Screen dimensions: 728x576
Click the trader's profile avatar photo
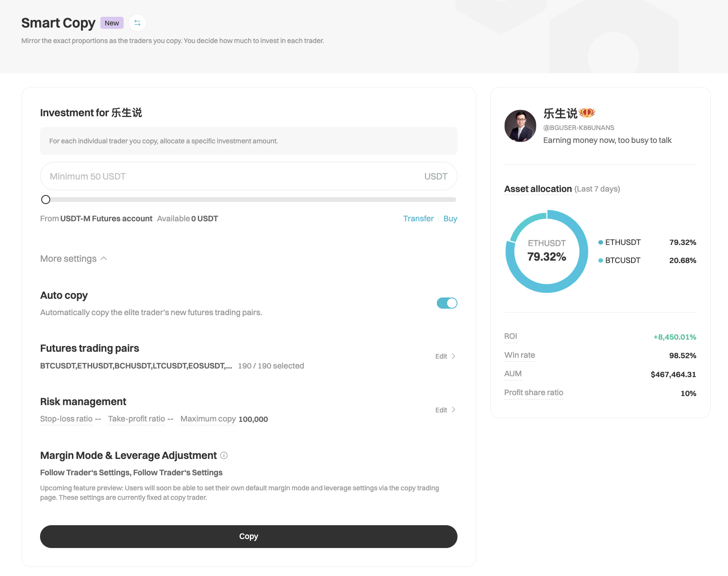pos(520,126)
